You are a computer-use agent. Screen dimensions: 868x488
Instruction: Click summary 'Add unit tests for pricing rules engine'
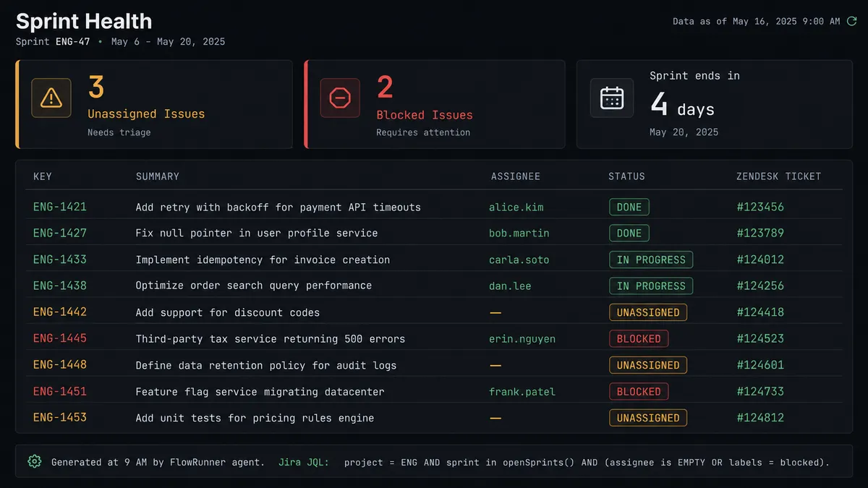(x=255, y=417)
